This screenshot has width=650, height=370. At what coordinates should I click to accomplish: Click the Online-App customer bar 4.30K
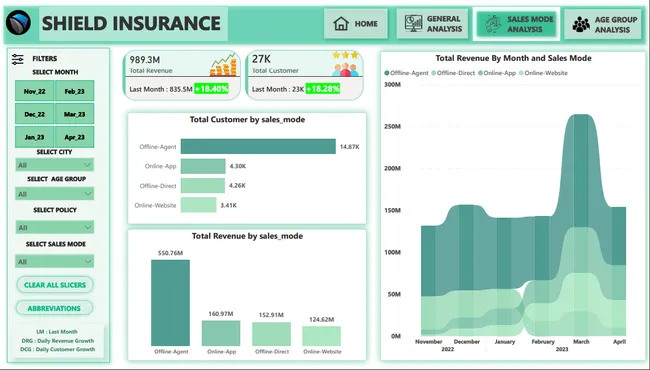pos(203,166)
